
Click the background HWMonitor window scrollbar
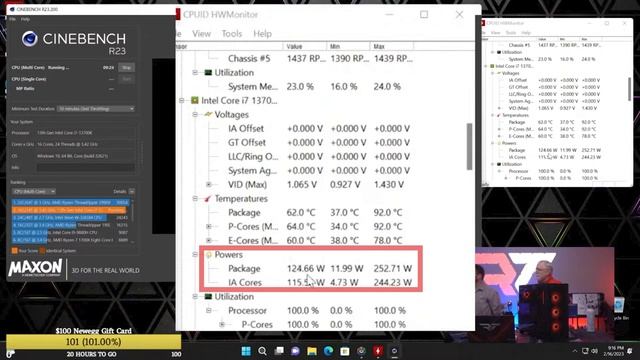pyautogui.click(x=629, y=89)
